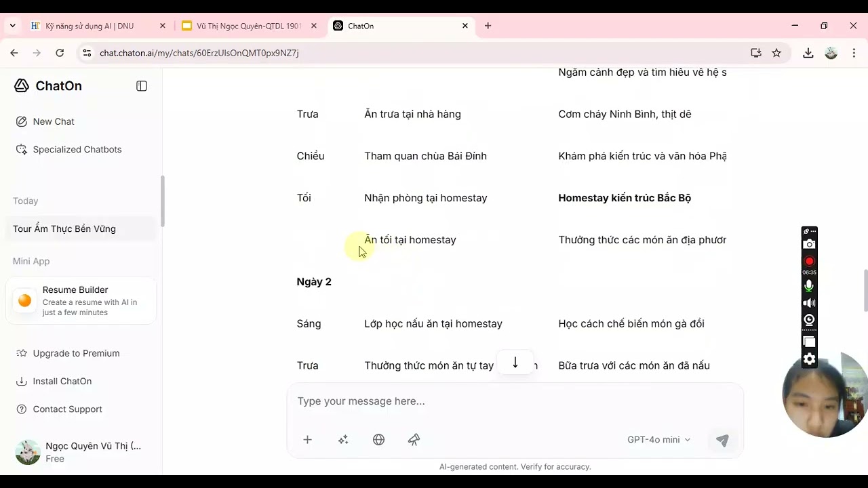Click recorder camera screenshot icon

click(x=809, y=245)
